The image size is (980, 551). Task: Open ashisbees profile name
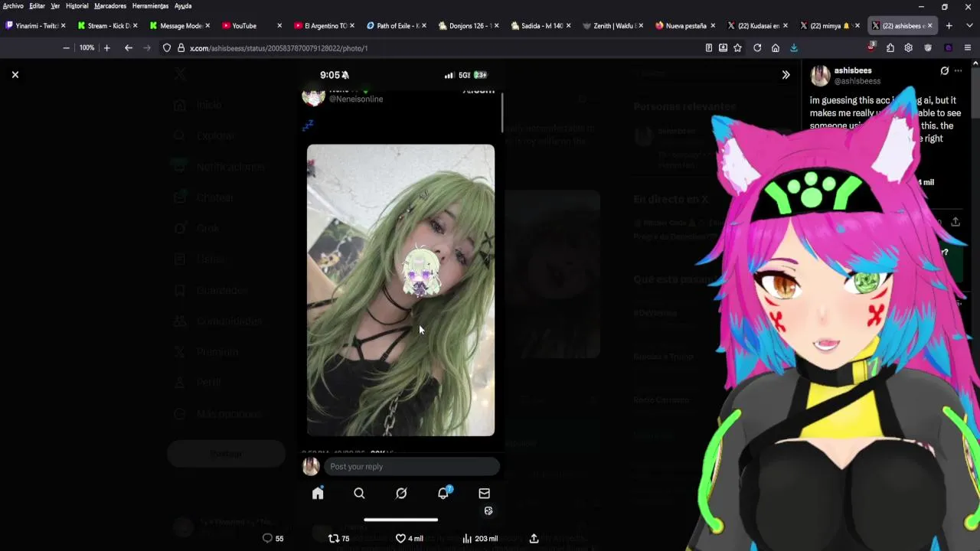pos(853,70)
